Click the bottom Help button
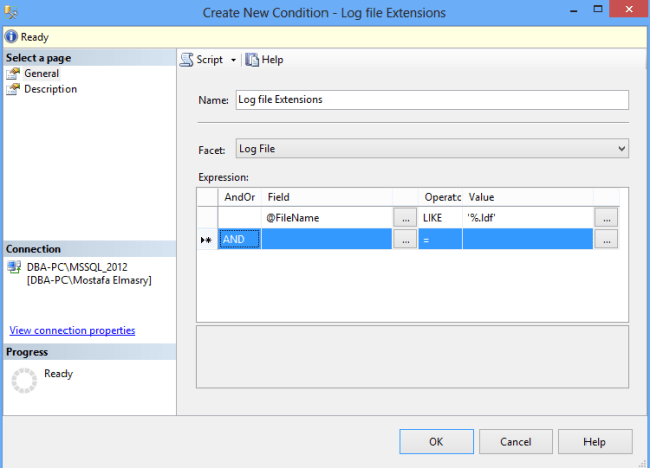Image resolution: width=650 pixels, height=468 pixels. (x=594, y=442)
